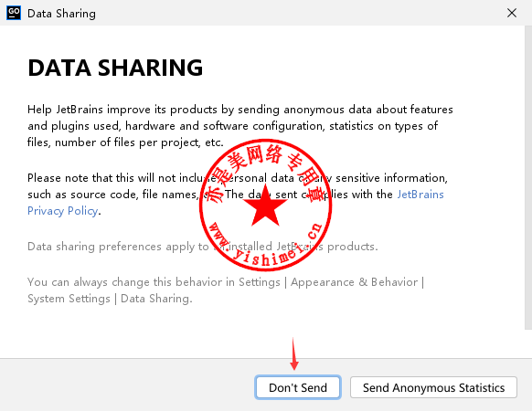Click the www.yishimei.cn stamp text
The height and width of the screenshot is (411, 532).
click(x=265, y=244)
